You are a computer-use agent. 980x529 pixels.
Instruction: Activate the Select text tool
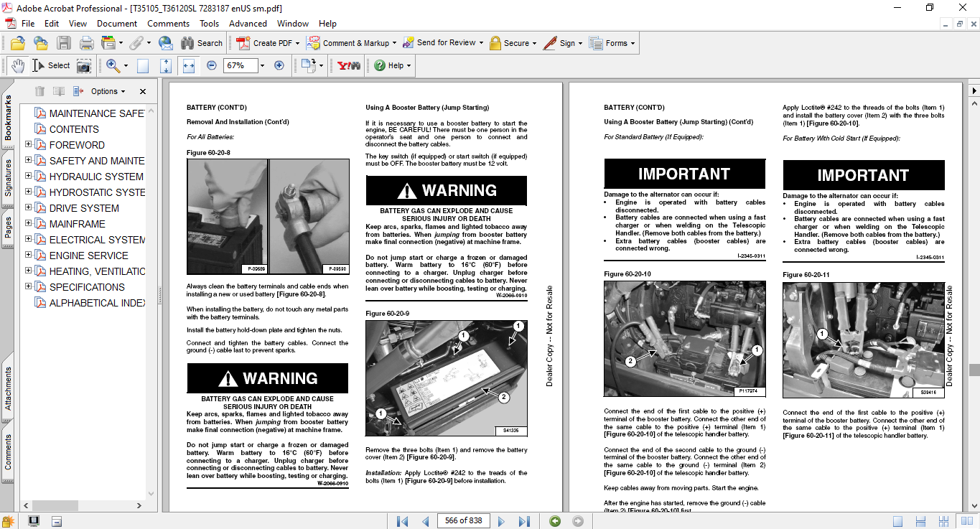click(x=50, y=65)
